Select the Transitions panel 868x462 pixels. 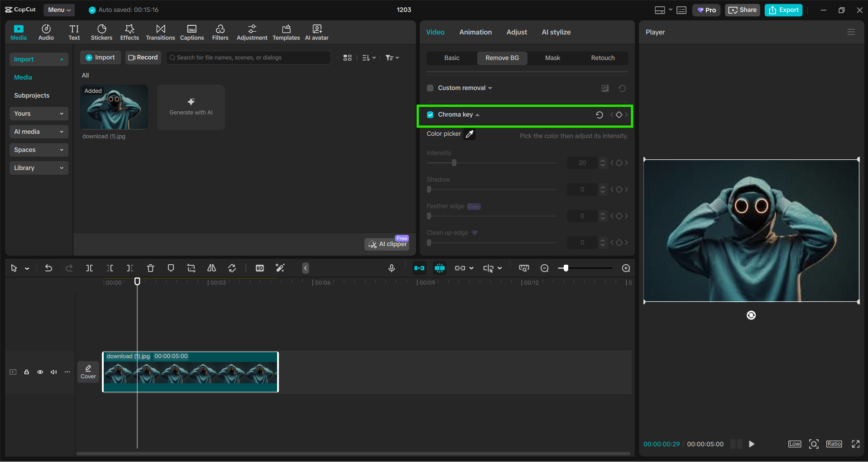click(160, 32)
